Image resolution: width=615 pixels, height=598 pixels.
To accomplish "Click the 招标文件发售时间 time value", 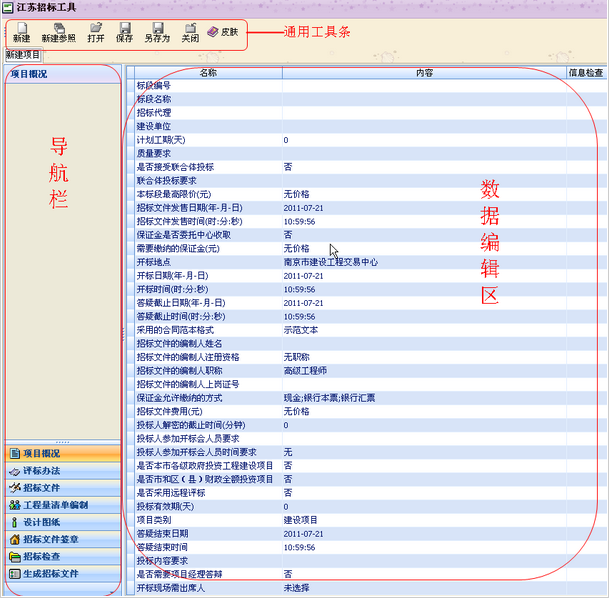I will pyautogui.click(x=299, y=222).
